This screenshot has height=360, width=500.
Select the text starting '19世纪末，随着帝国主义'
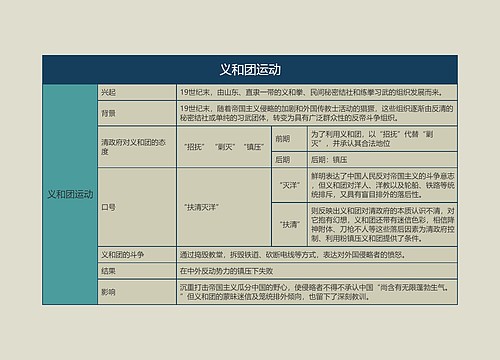click(x=317, y=113)
